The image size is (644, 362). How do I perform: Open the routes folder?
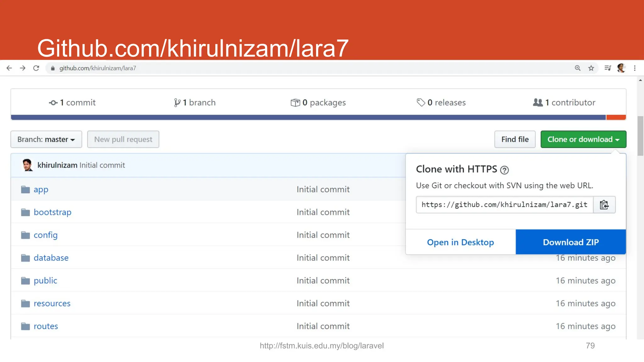click(46, 326)
